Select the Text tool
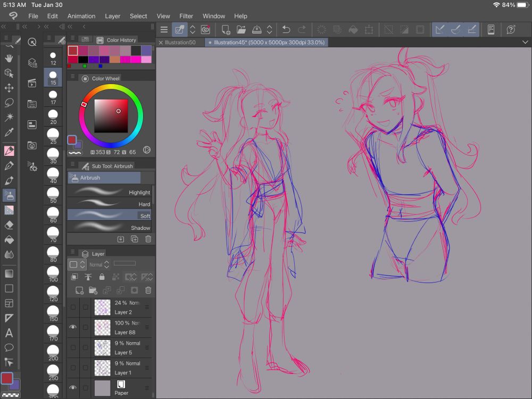 [9, 333]
